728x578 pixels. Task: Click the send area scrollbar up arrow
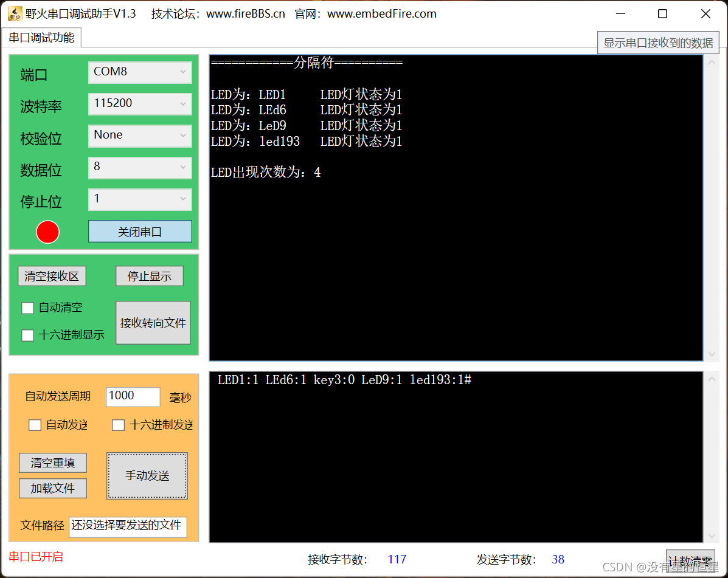tap(712, 379)
